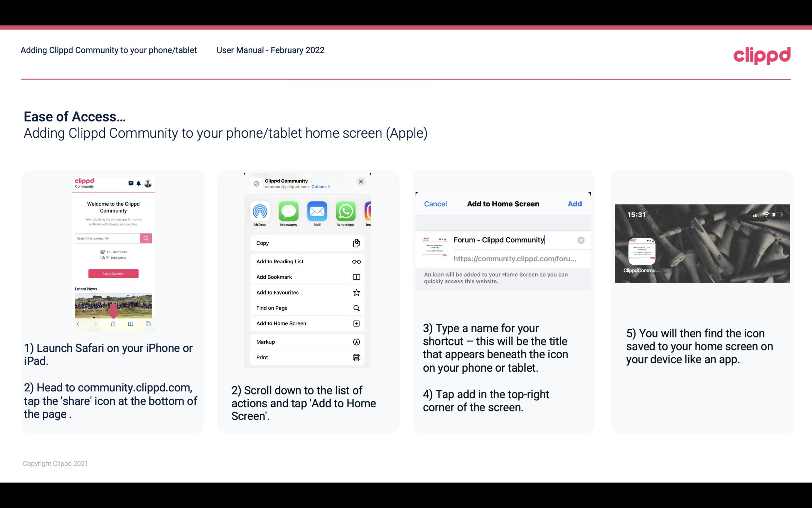This screenshot has width=812, height=508.
Task: Expand the Print action in share sheet
Action: [306, 357]
